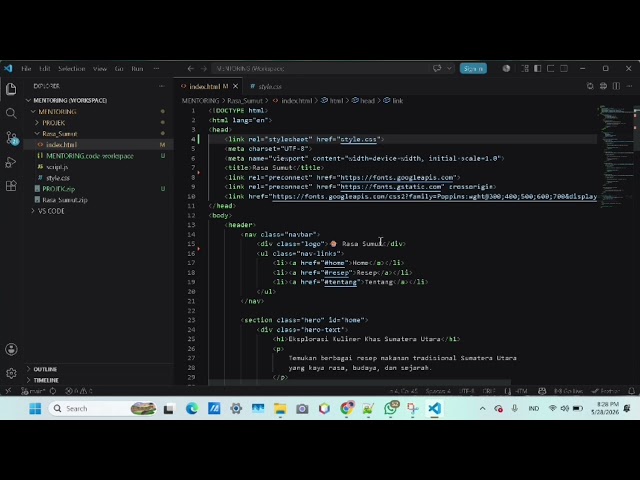The width and height of the screenshot is (640, 480).
Task: Open the Go menu
Action: (x=119, y=69)
